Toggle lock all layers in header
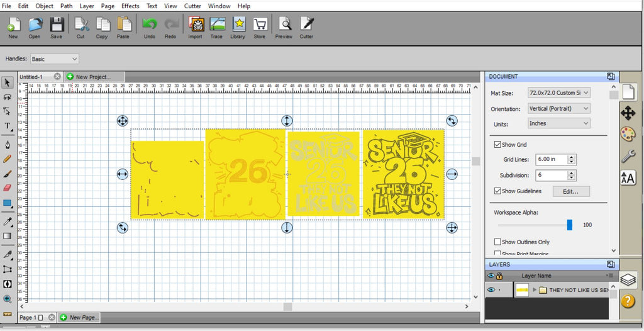The image size is (644, 331). tap(499, 276)
